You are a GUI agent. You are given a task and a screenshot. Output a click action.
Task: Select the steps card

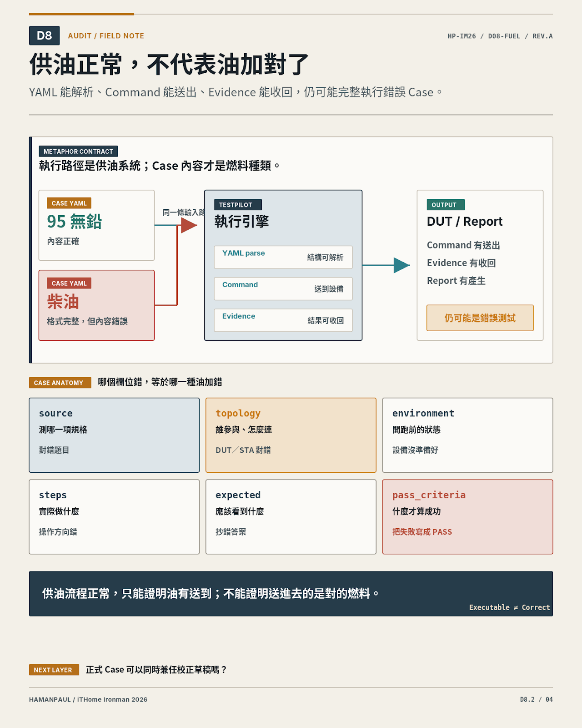[114, 517]
